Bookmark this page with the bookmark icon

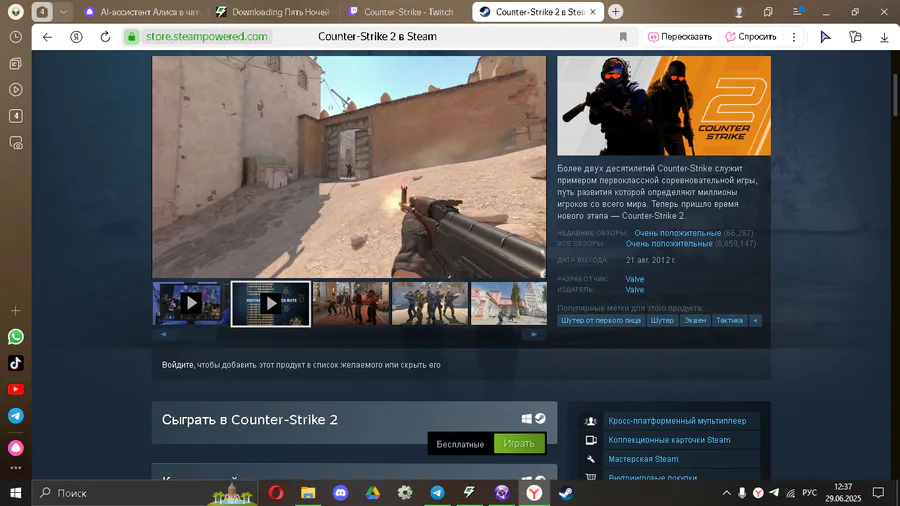623,37
